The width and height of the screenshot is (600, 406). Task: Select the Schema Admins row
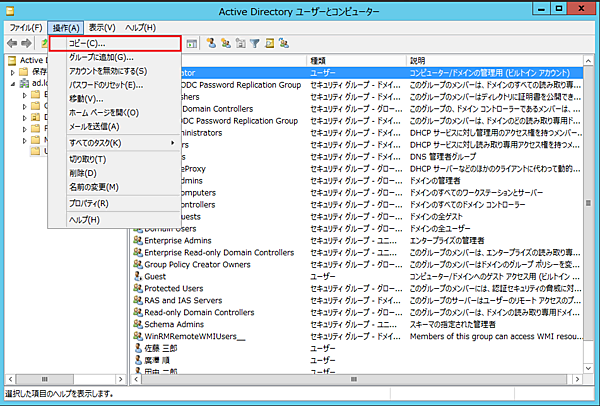(x=357, y=324)
